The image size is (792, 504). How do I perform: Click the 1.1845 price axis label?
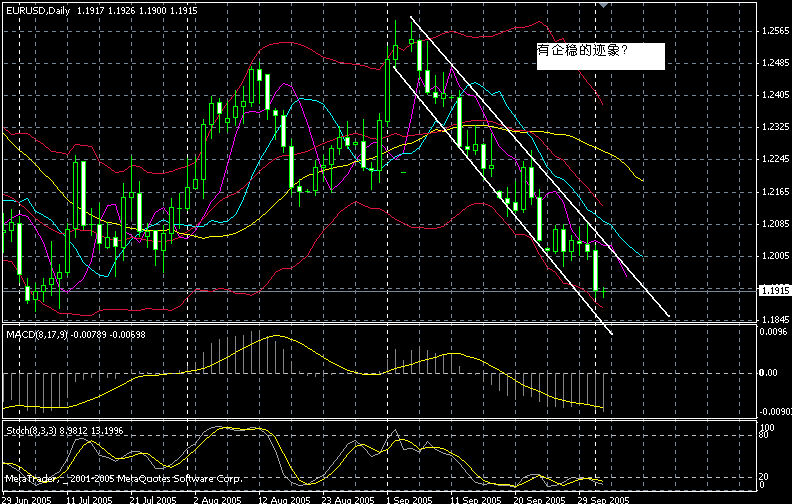pos(775,320)
